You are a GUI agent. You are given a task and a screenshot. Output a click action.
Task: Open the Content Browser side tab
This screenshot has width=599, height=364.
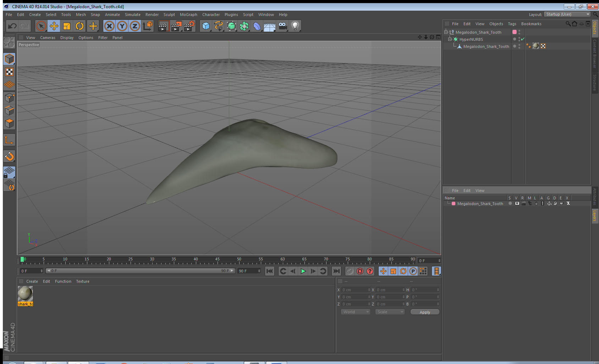595,54
